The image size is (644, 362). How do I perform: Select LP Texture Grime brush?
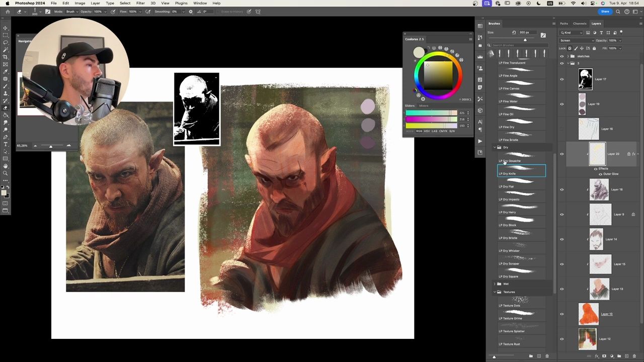click(521, 315)
